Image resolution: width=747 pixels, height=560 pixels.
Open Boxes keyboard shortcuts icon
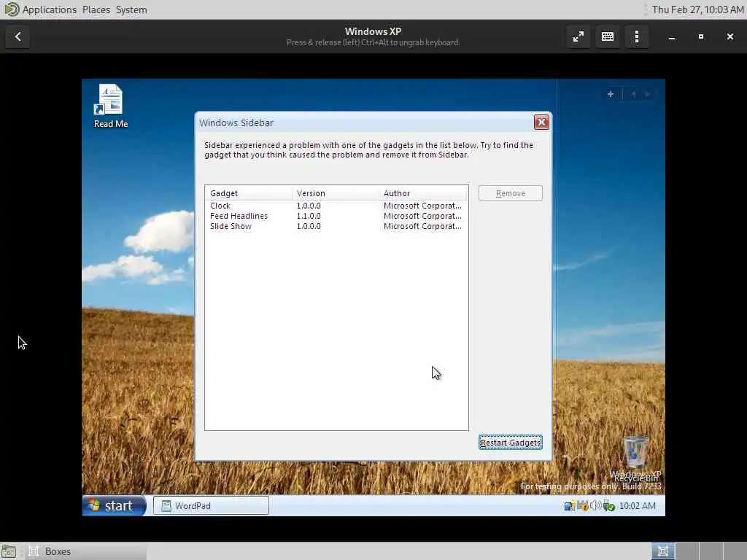(x=608, y=36)
